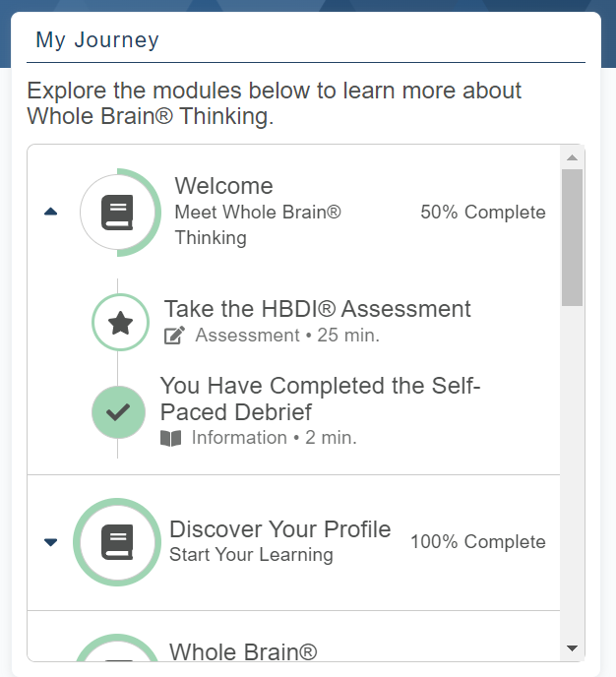Click the scrollbar up arrow

pyautogui.click(x=572, y=156)
